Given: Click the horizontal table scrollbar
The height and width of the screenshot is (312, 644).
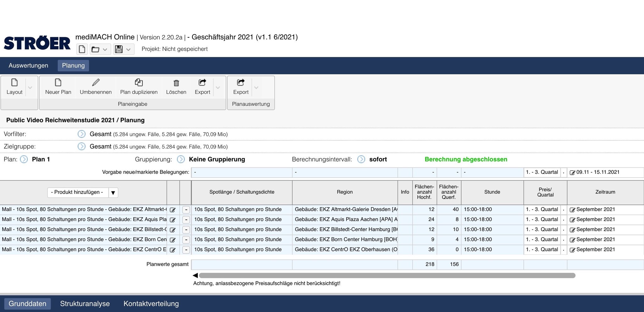Looking at the screenshot, I should click(387, 275).
